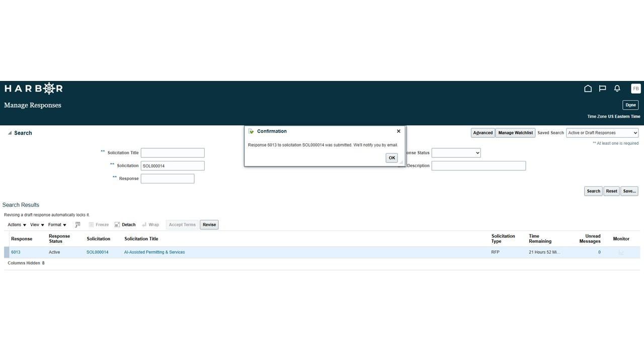Sort by Solicitation Title column header

point(141,239)
